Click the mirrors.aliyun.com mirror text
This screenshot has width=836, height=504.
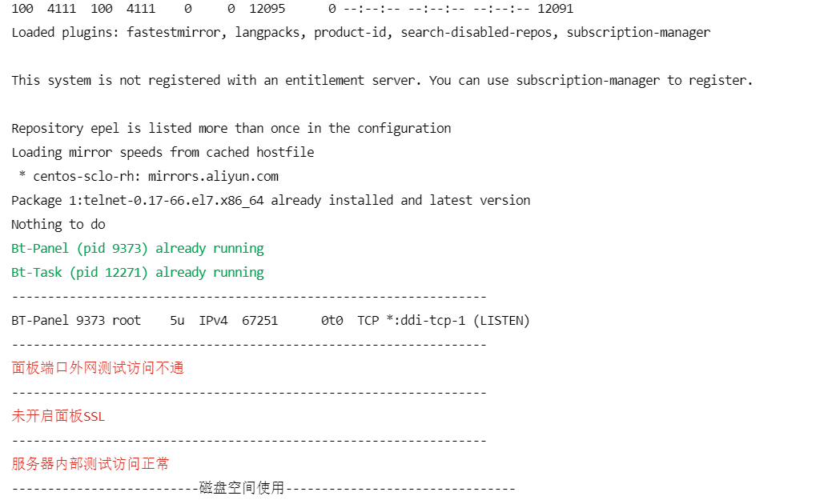(213, 176)
